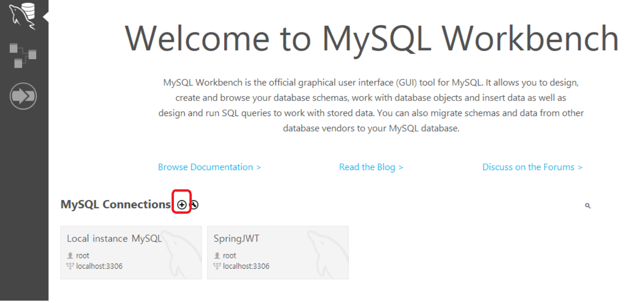Image resolution: width=644 pixels, height=303 pixels.
Task: Open the Local instance MySQL connection tile
Action: click(131, 253)
